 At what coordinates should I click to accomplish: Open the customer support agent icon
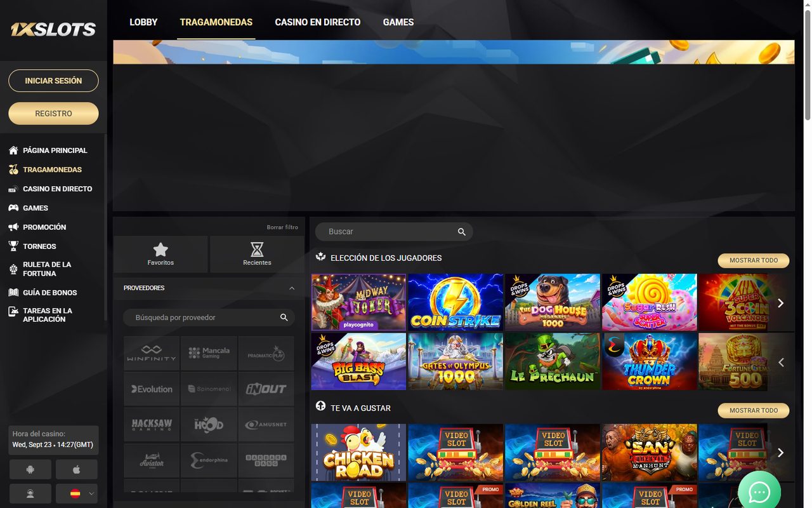point(30,493)
